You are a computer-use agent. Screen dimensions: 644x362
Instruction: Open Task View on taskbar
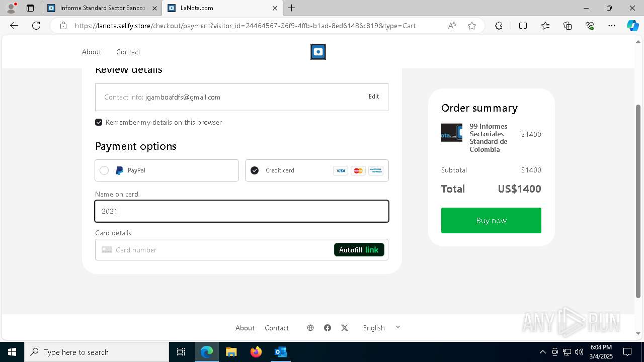181,352
